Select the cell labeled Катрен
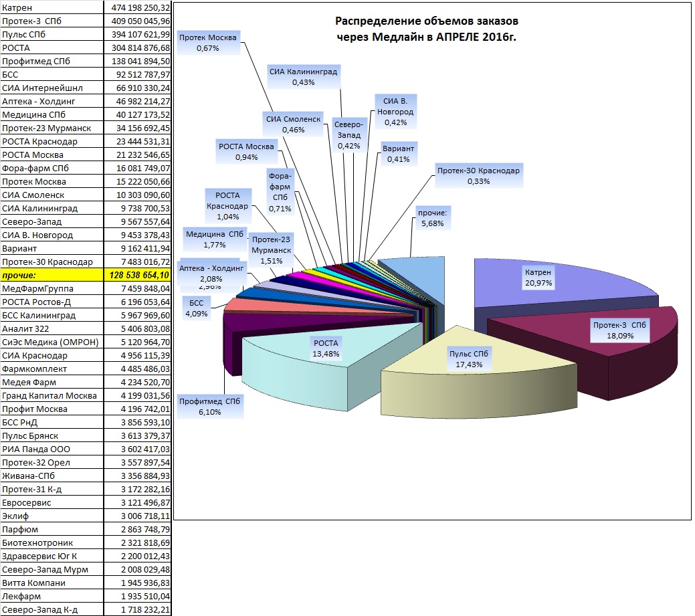 pos(52,7)
